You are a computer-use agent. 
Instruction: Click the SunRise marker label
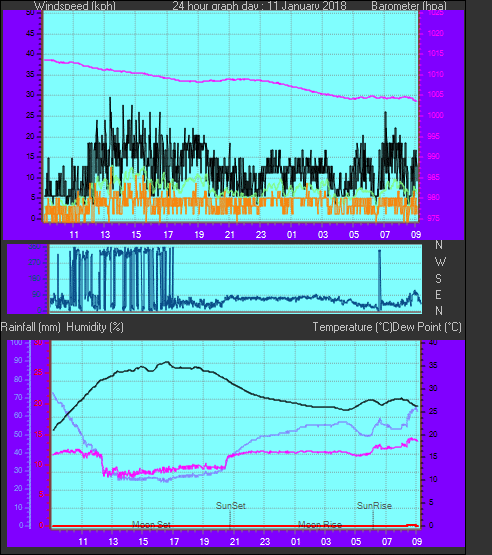(374, 505)
